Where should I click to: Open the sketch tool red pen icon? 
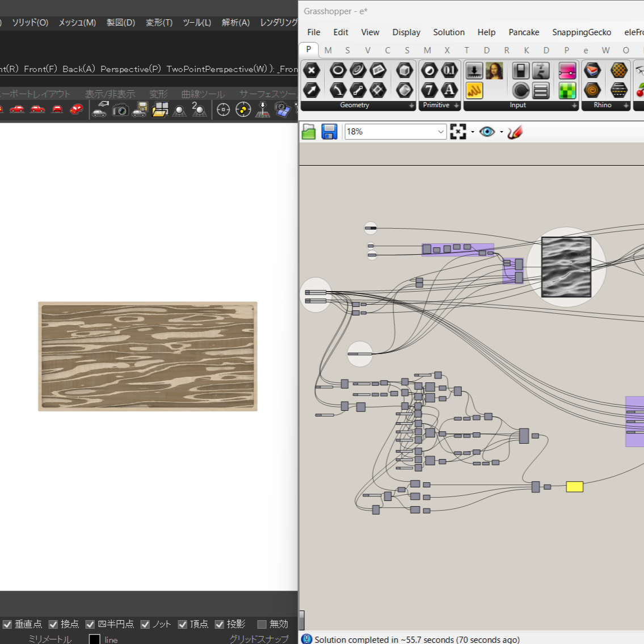[x=515, y=132]
